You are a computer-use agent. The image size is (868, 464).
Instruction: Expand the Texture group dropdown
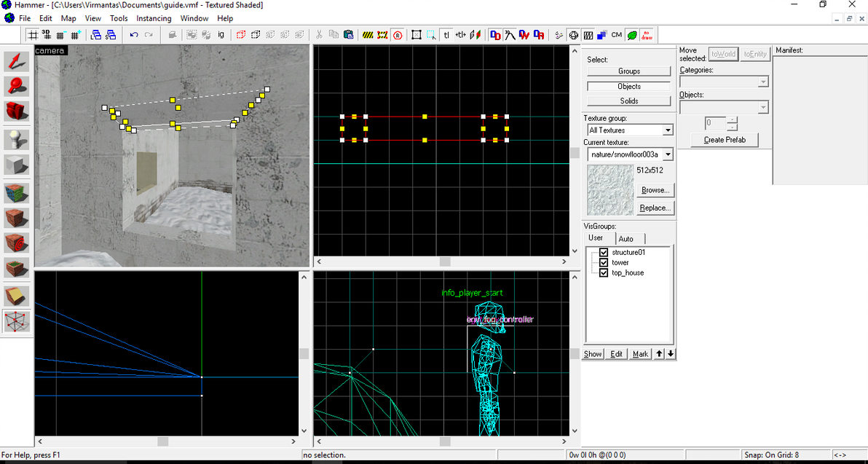click(667, 130)
